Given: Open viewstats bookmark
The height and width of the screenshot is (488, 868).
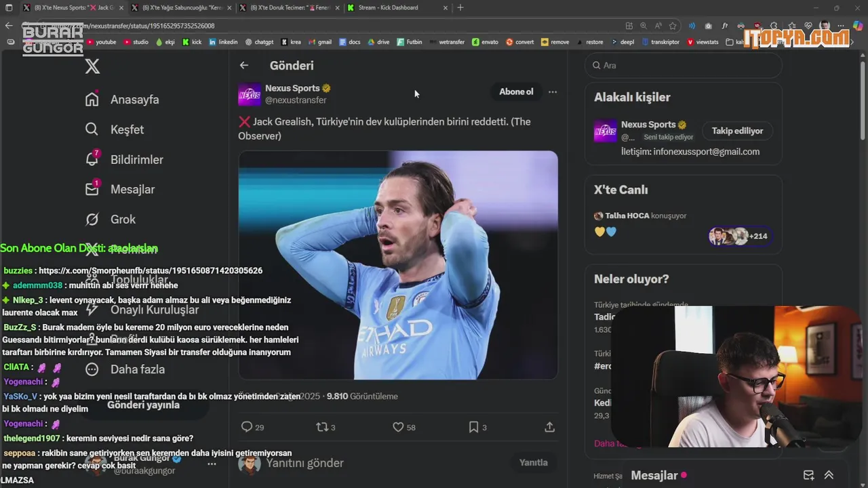Looking at the screenshot, I should 703,42.
